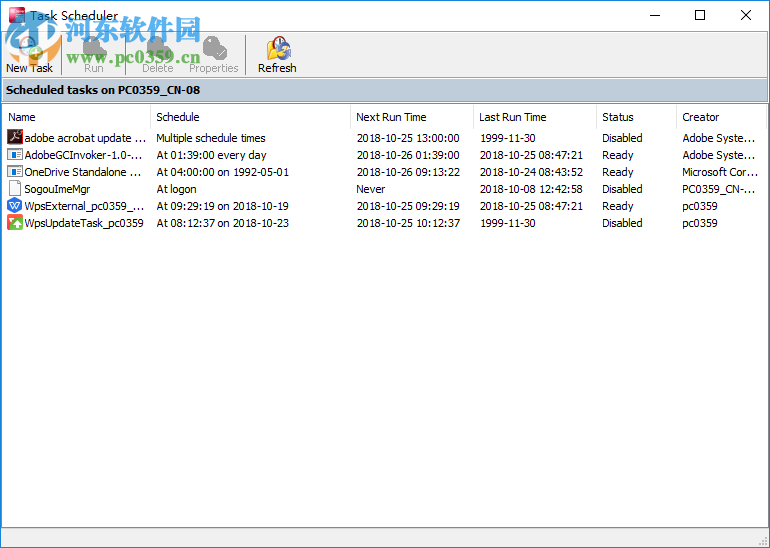
Task: Click the PC0359_CN-... creator cell
Action: click(718, 189)
